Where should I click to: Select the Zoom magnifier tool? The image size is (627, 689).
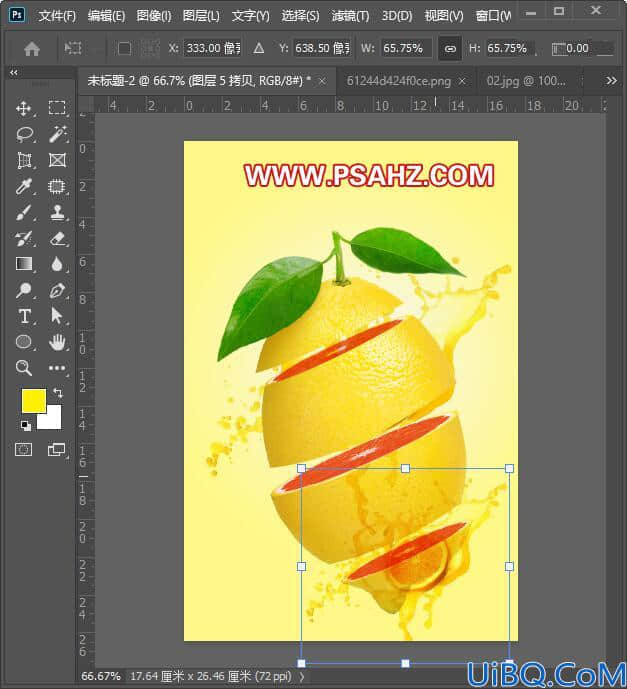(24, 368)
